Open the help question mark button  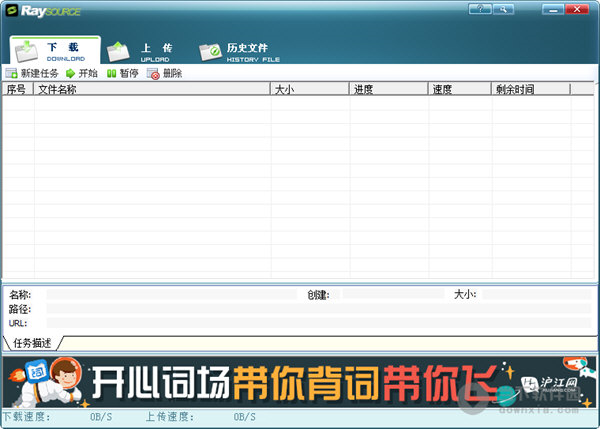tap(480, 9)
